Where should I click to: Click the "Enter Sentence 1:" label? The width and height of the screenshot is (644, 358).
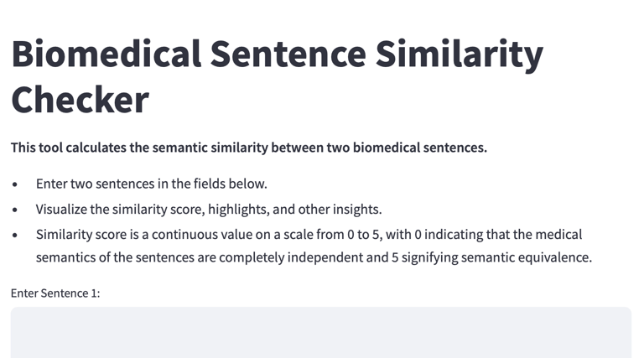point(55,293)
